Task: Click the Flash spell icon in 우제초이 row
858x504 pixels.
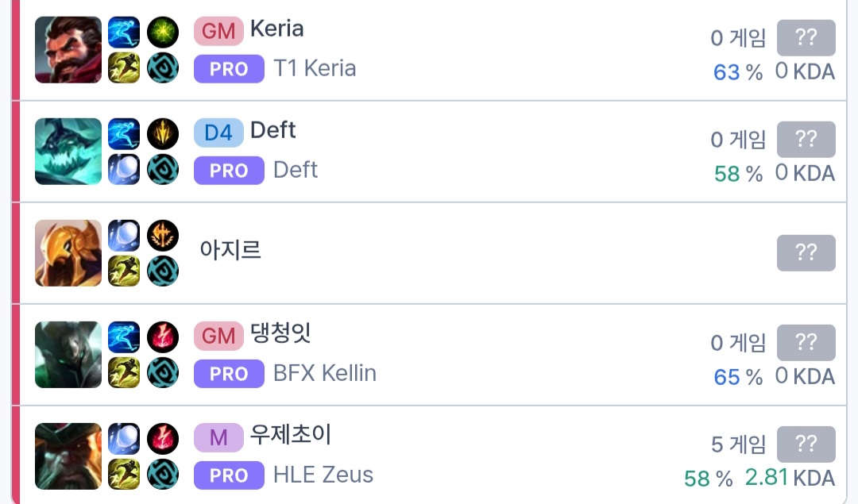Action: (x=123, y=474)
